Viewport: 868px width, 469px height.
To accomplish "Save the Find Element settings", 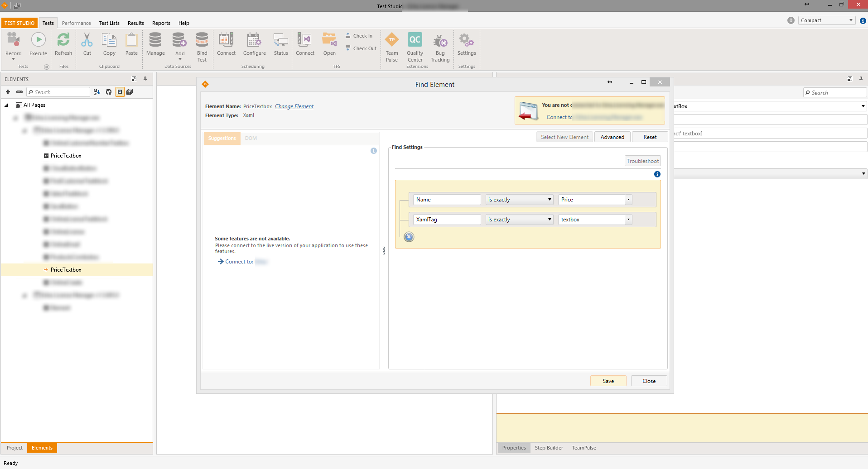I will tap(608, 381).
